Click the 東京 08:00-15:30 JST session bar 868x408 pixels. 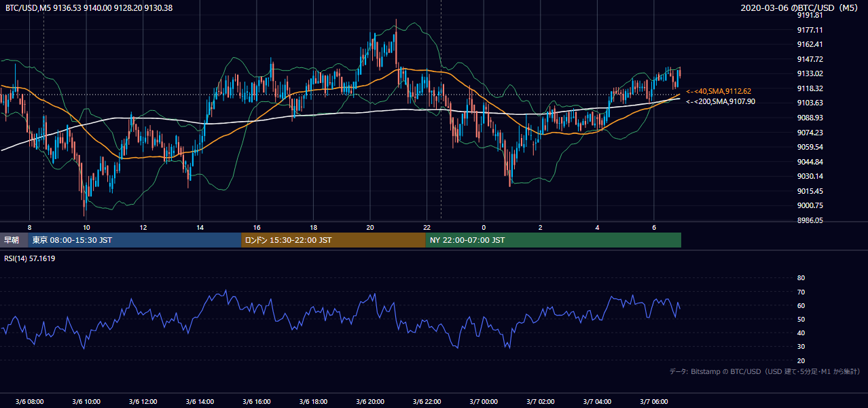pyautogui.click(x=134, y=240)
